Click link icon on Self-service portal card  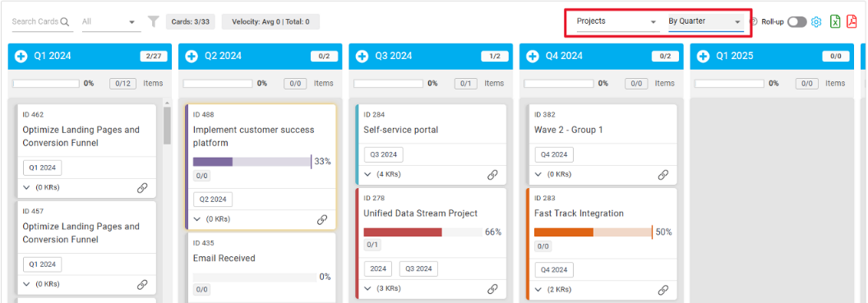pyautogui.click(x=492, y=175)
